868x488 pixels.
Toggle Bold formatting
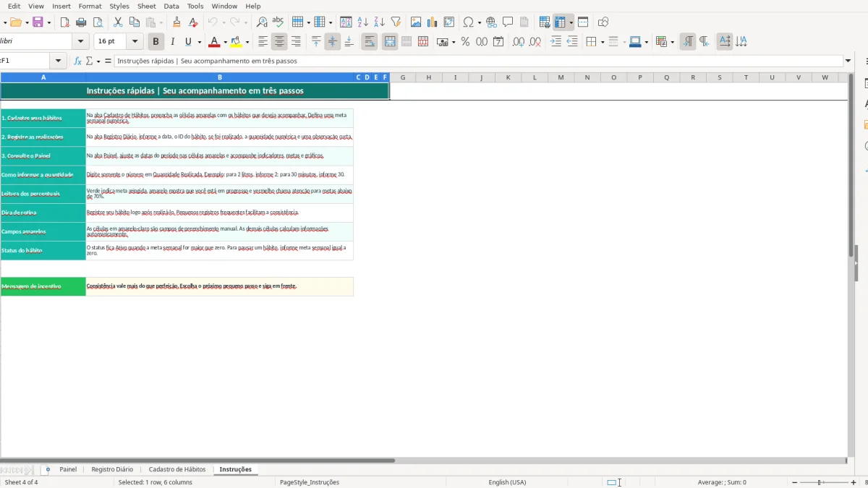(156, 42)
